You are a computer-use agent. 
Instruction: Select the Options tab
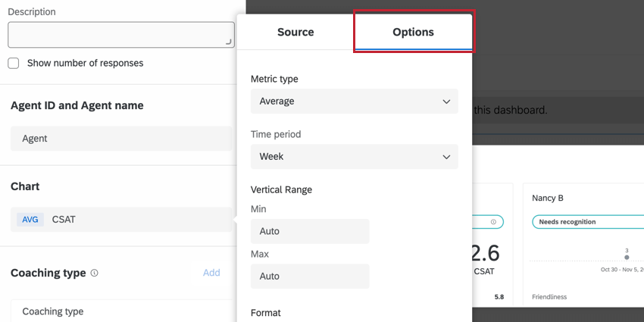(x=413, y=32)
